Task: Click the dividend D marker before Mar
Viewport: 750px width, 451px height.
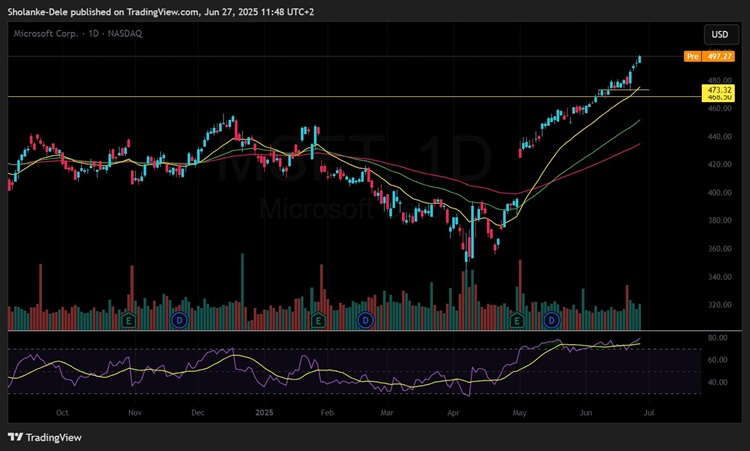Action: [365, 320]
